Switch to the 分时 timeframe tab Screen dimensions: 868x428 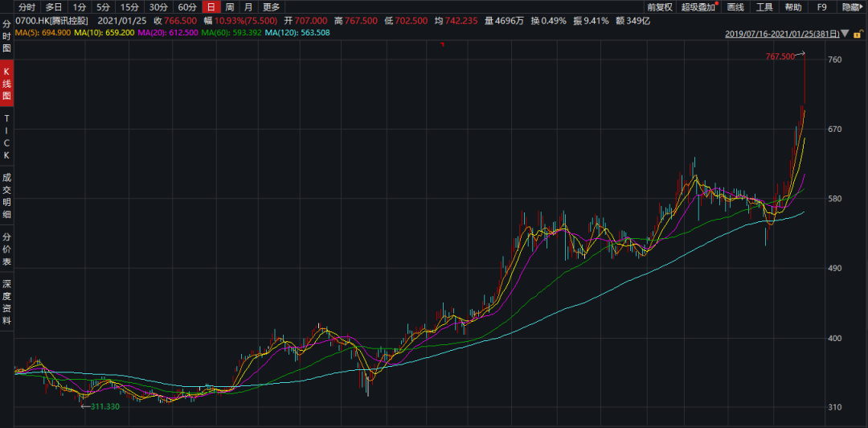click(26, 7)
